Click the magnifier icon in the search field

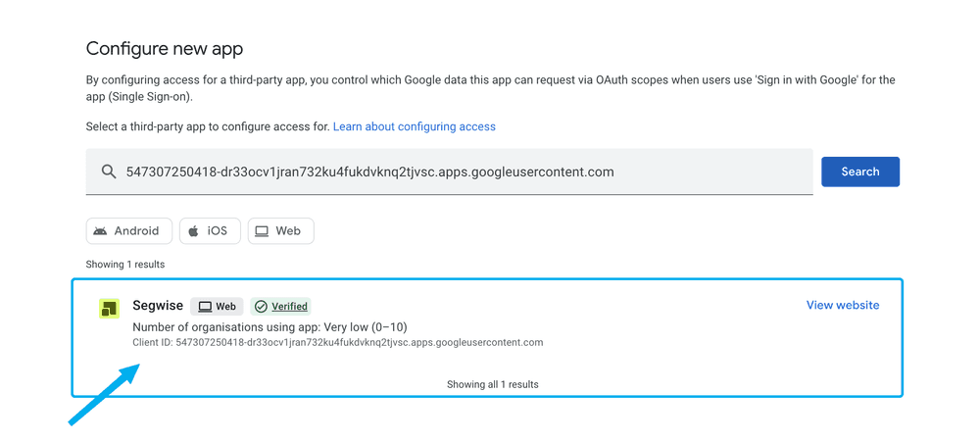pos(109,172)
